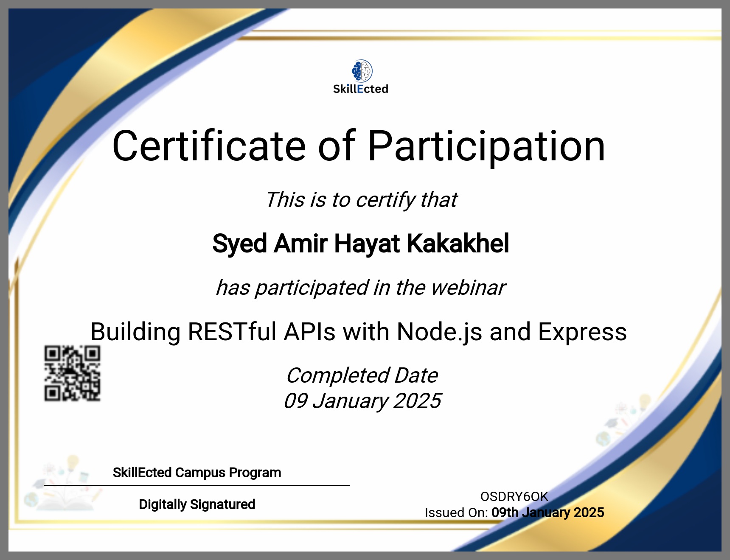Click the Completed Date label

pyautogui.click(x=362, y=375)
